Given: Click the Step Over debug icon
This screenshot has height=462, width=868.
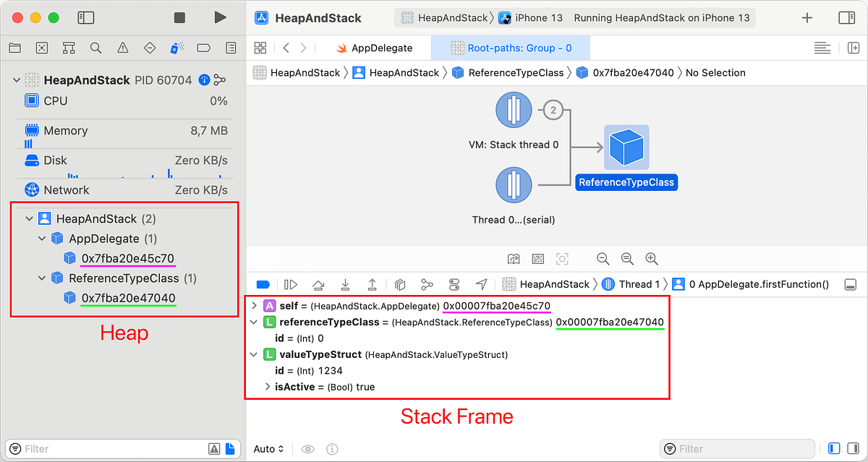Looking at the screenshot, I should (318, 283).
